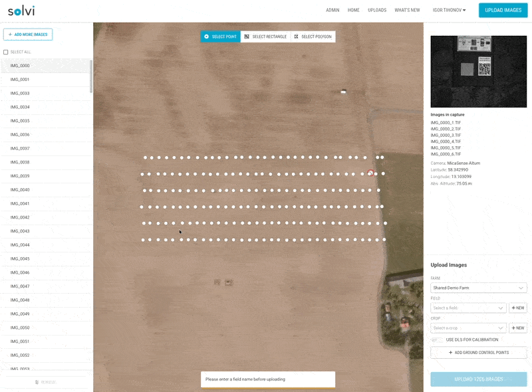The image size is (532, 392).
Task: Select IMG_0033 in the image list
Action: pyautogui.click(x=46, y=93)
